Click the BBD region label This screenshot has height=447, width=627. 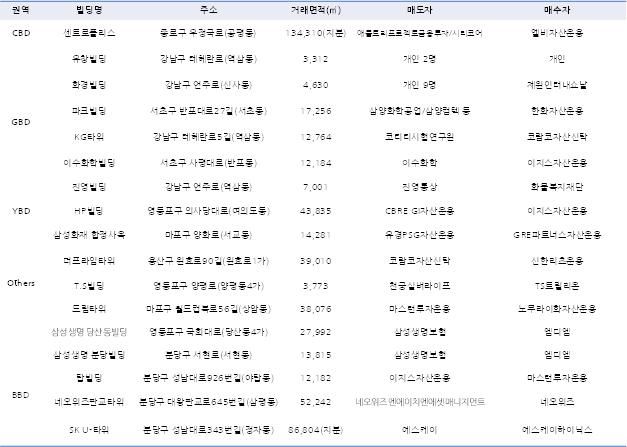21,395
